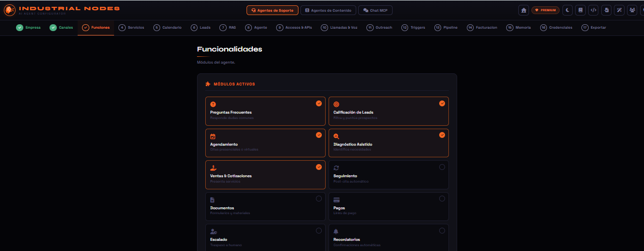Screen dimensions: 644x251
Task: Click the puzzle icon beside Módulos Activos
Action: coord(208,84)
